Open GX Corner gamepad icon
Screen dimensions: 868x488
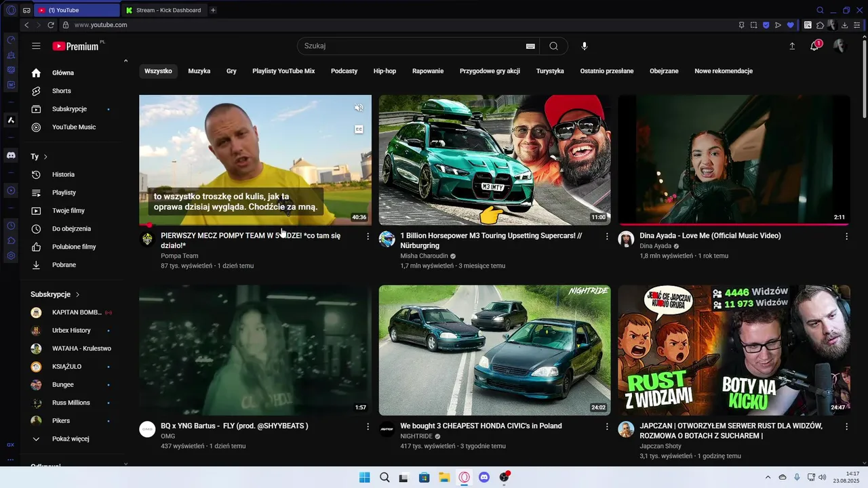26,10
